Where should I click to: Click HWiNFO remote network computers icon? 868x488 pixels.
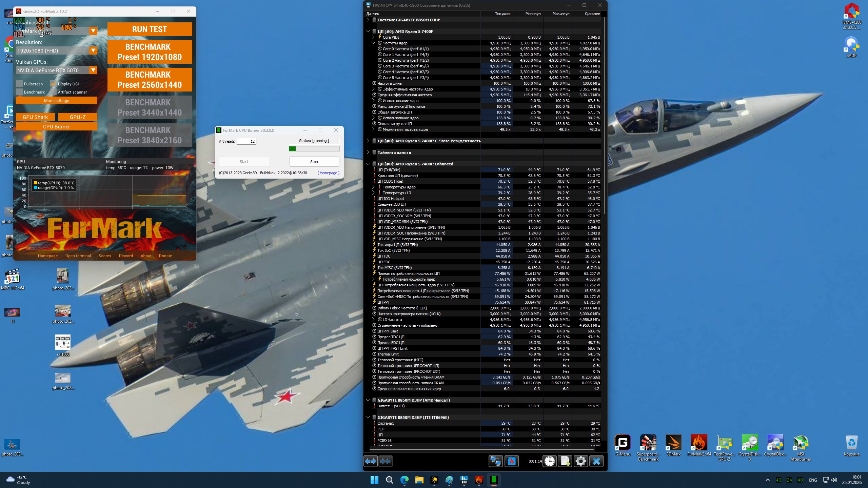click(495, 461)
